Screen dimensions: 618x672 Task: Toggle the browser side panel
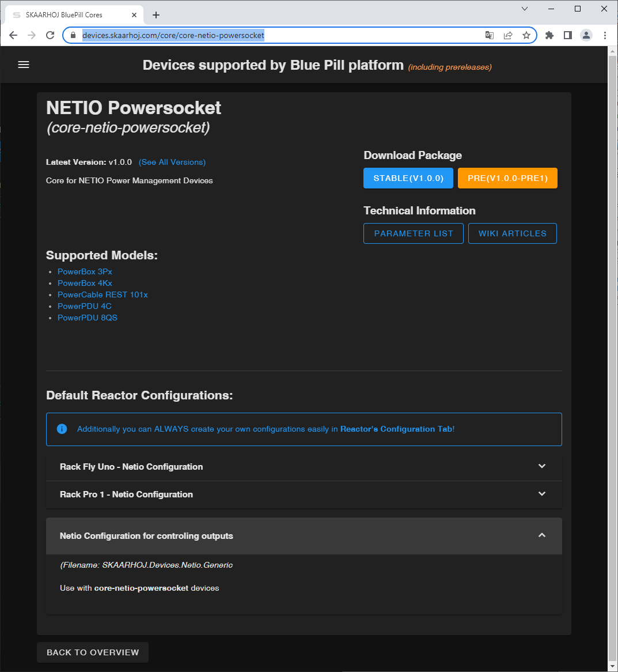click(568, 35)
